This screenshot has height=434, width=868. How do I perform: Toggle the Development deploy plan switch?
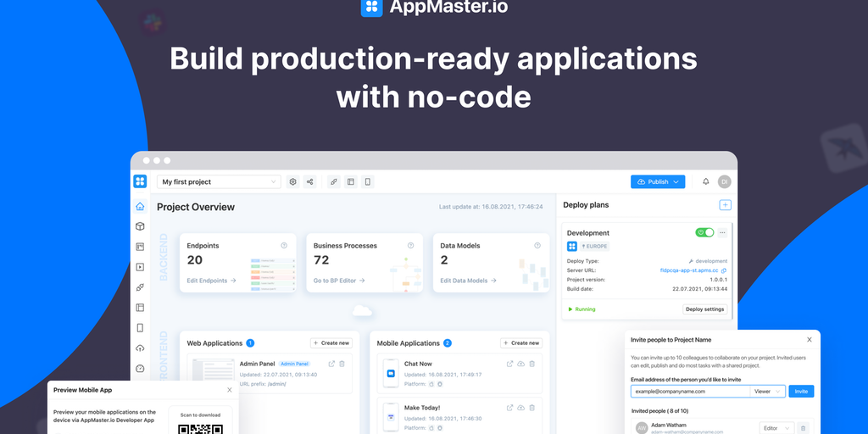704,232
